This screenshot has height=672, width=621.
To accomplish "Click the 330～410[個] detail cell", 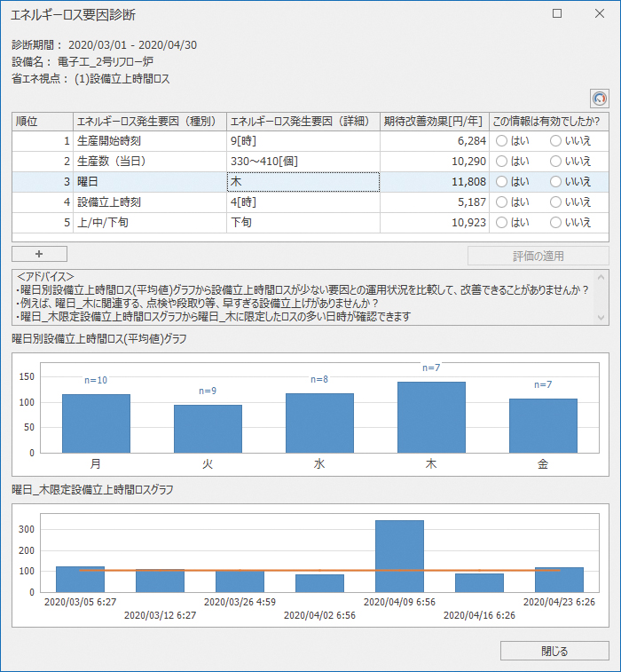I will click(x=303, y=162).
